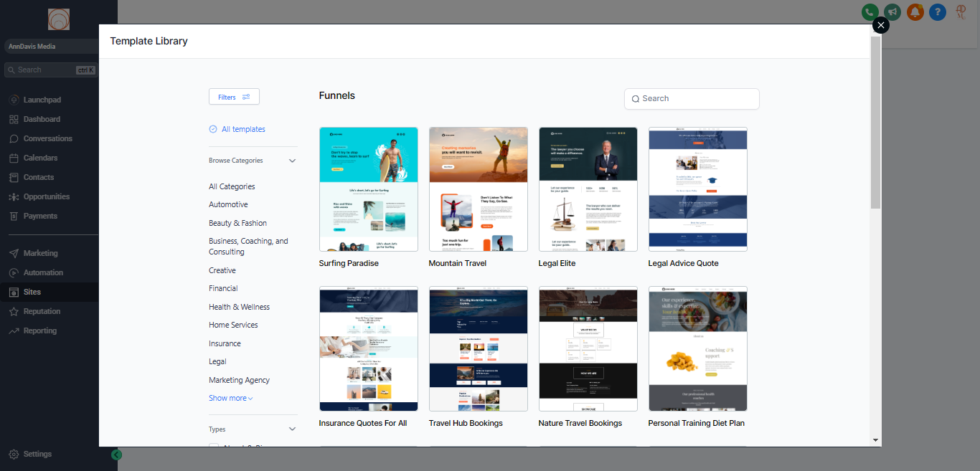Click the modal's vertical scrollbar thumb

click(x=875, y=122)
